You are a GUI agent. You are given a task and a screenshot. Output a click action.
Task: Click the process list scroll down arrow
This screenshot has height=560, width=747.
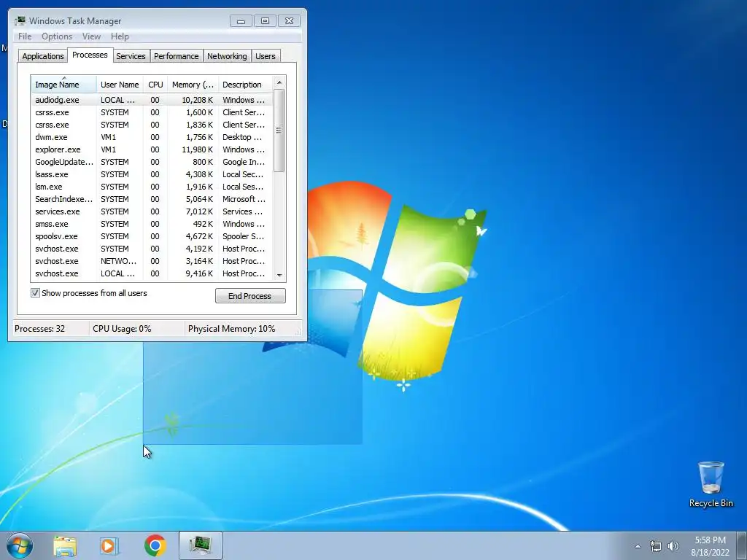[279, 275]
